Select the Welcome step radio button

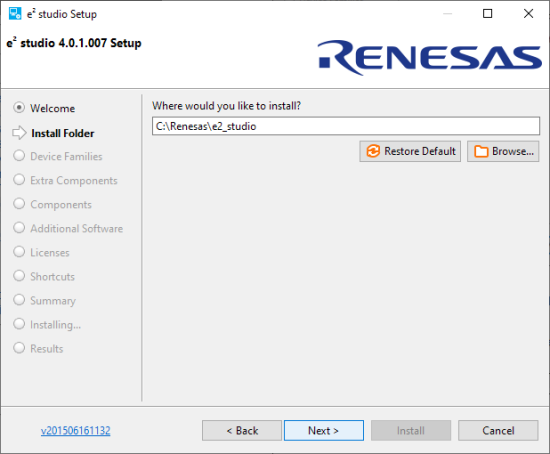19,108
